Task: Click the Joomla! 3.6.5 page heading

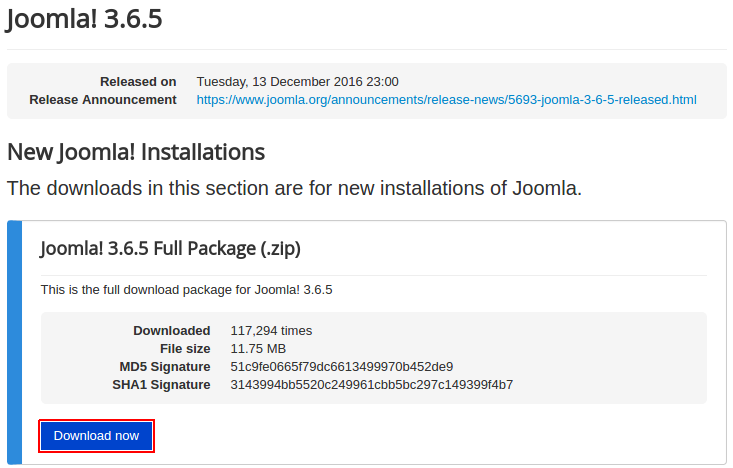Action: tap(84, 18)
